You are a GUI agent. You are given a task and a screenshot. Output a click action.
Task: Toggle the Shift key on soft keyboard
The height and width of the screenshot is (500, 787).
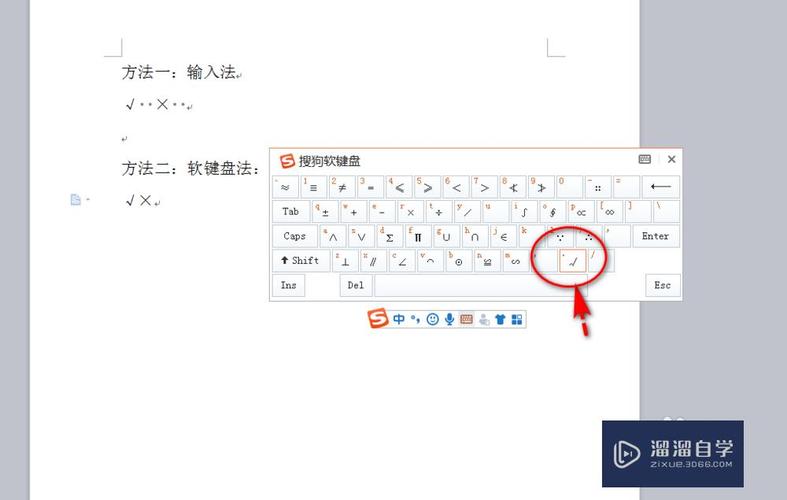pos(301,261)
